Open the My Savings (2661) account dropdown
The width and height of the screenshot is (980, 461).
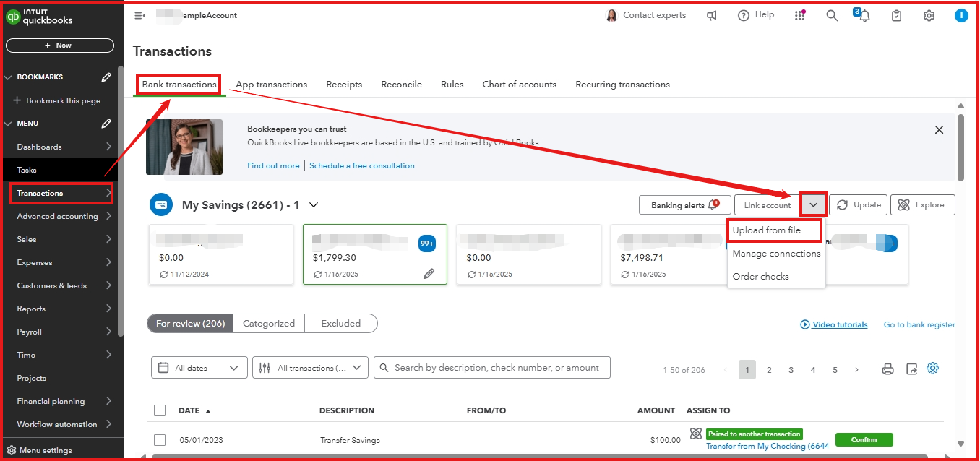(314, 205)
